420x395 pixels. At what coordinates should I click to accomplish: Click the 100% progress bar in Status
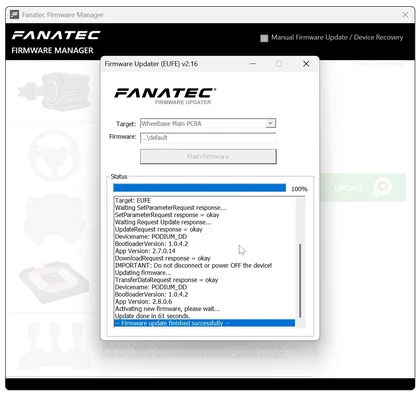[x=199, y=188]
